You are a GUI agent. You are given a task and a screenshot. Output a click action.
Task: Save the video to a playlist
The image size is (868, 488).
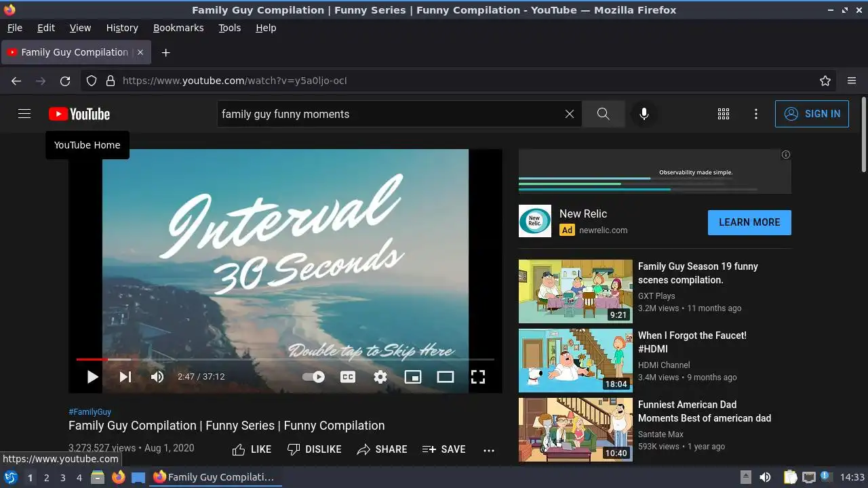pos(443,449)
